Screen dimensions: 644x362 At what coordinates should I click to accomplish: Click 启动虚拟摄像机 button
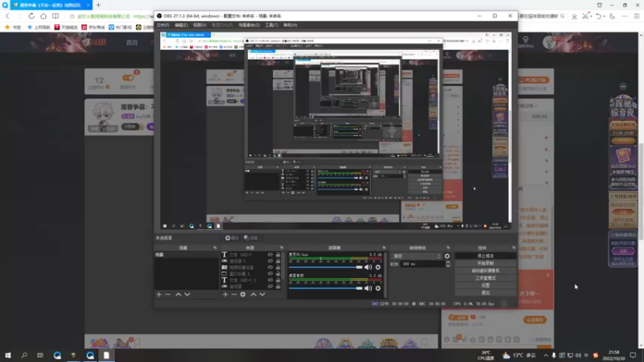485,270
